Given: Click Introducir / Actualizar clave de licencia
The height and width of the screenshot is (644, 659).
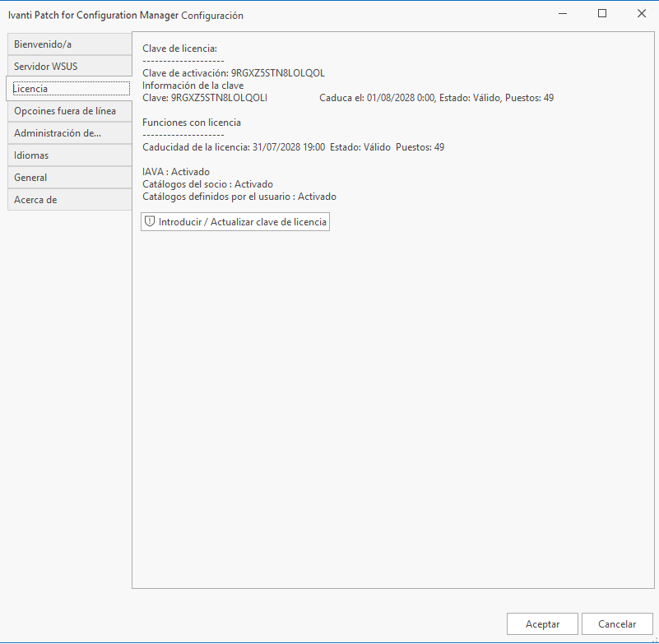Looking at the screenshot, I should (235, 222).
